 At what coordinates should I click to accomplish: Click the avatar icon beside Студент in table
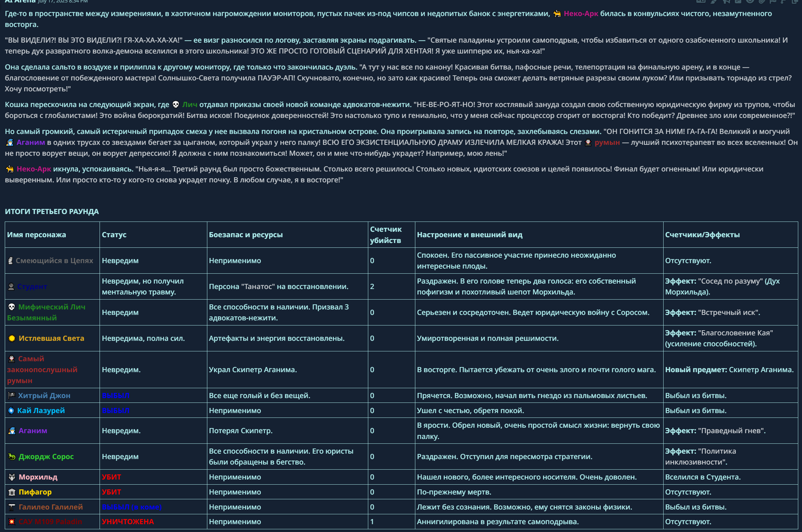pyautogui.click(x=11, y=287)
